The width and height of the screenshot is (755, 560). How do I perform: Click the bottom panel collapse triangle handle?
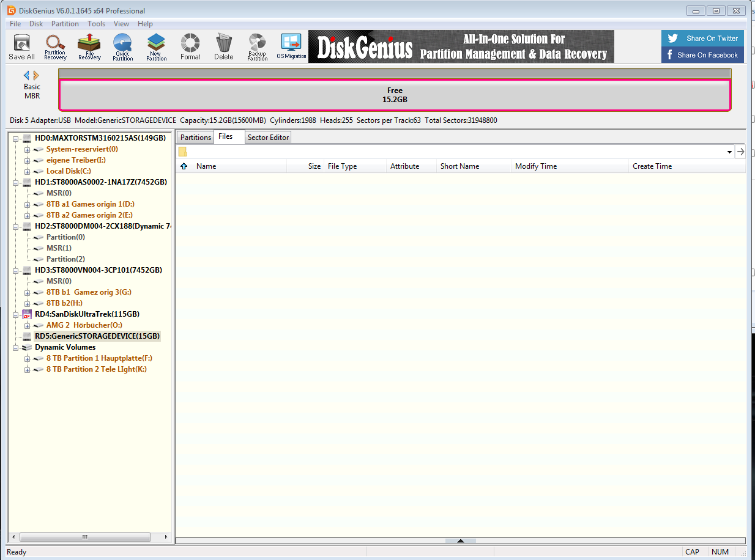(x=461, y=540)
